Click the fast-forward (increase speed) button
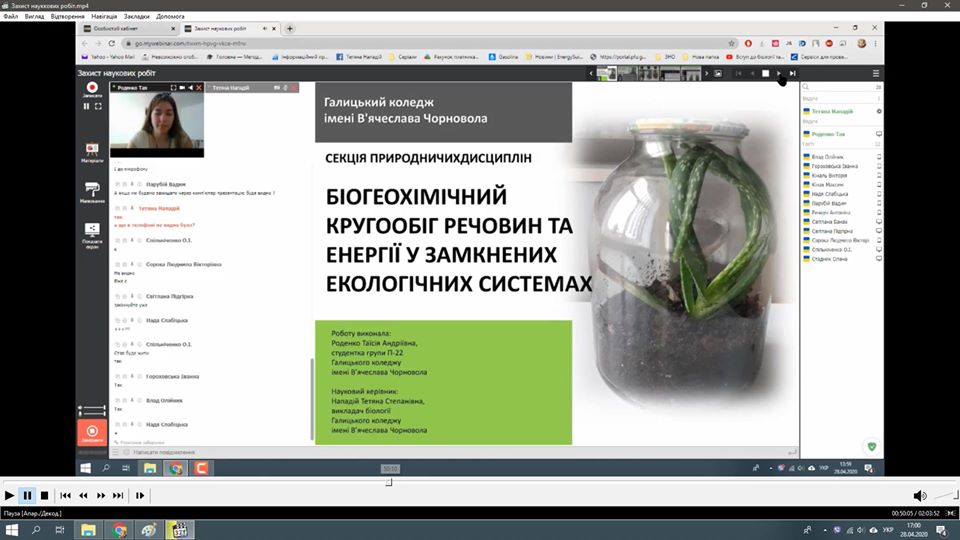This screenshot has height=540, width=960. [101, 495]
